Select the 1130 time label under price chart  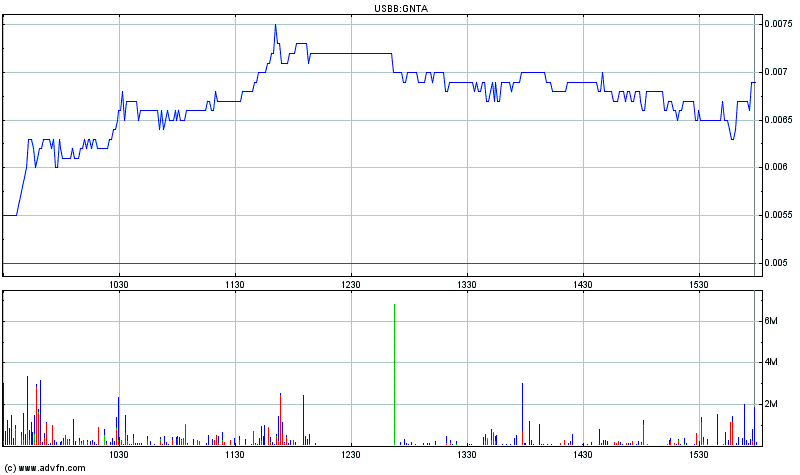pos(235,283)
